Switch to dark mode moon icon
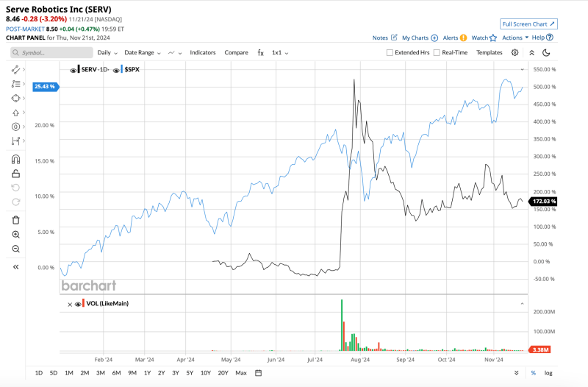The width and height of the screenshot is (588, 387). pyautogui.click(x=546, y=52)
